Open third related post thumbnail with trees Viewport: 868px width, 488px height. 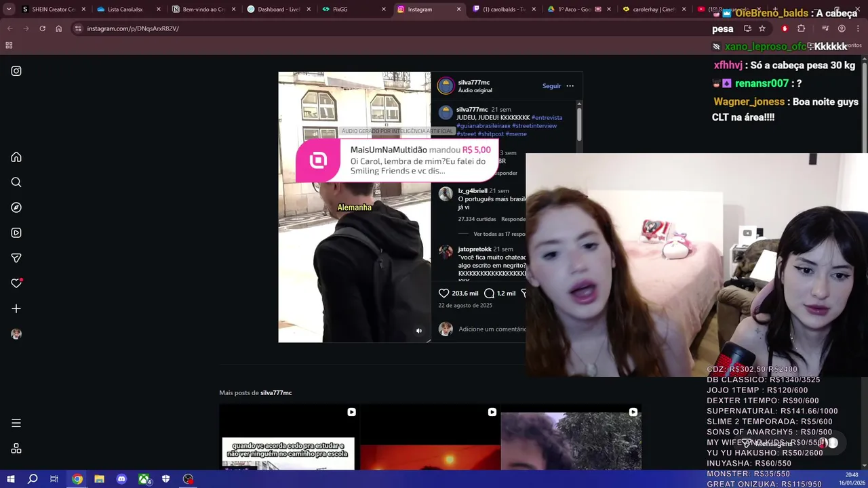[x=571, y=437]
